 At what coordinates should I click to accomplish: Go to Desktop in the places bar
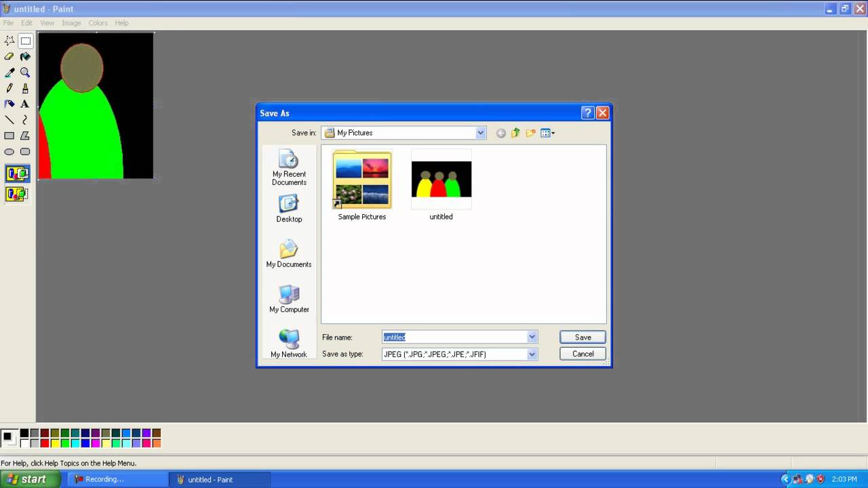point(289,209)
